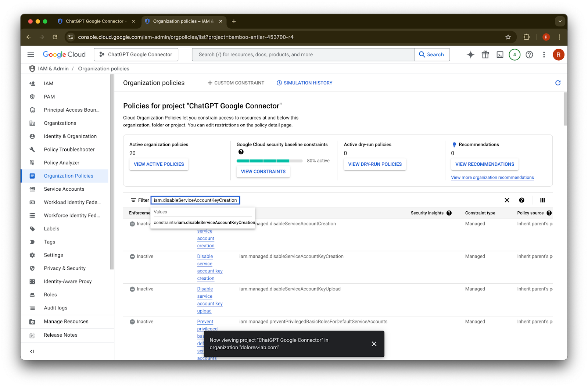Click the sidebar vertical scrollbar
Viewport: 588px width, 387px height.
pos(112,172)
